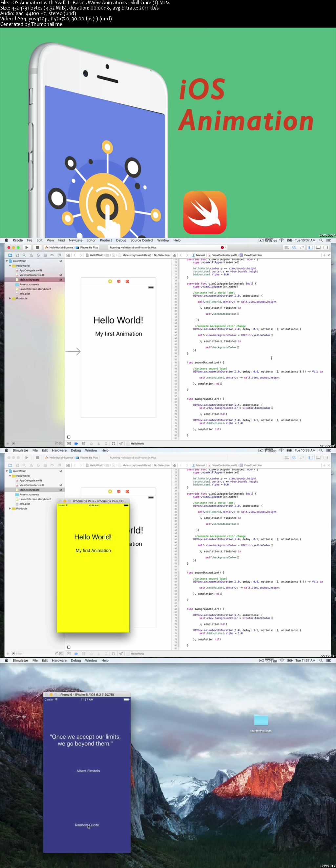Open Debug menu in 11:37 AM Simulator frame
This screenshot has width=336, height=868.
tap(76, 661)
